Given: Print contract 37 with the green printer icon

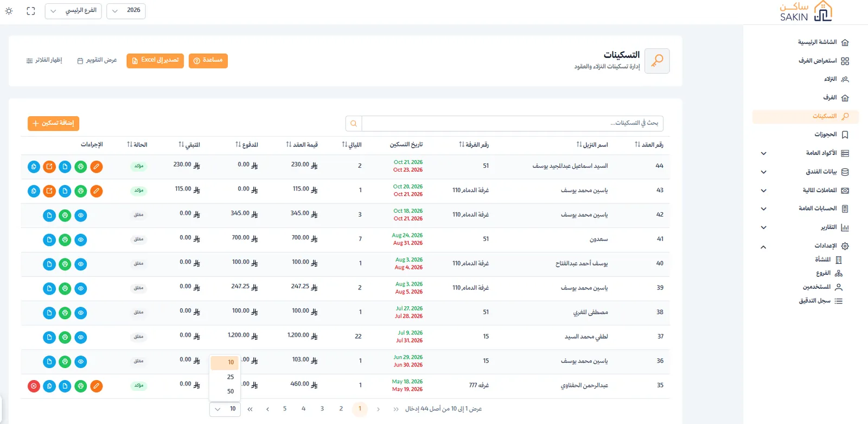Looking at the screenshot, I should click(65, 338).
